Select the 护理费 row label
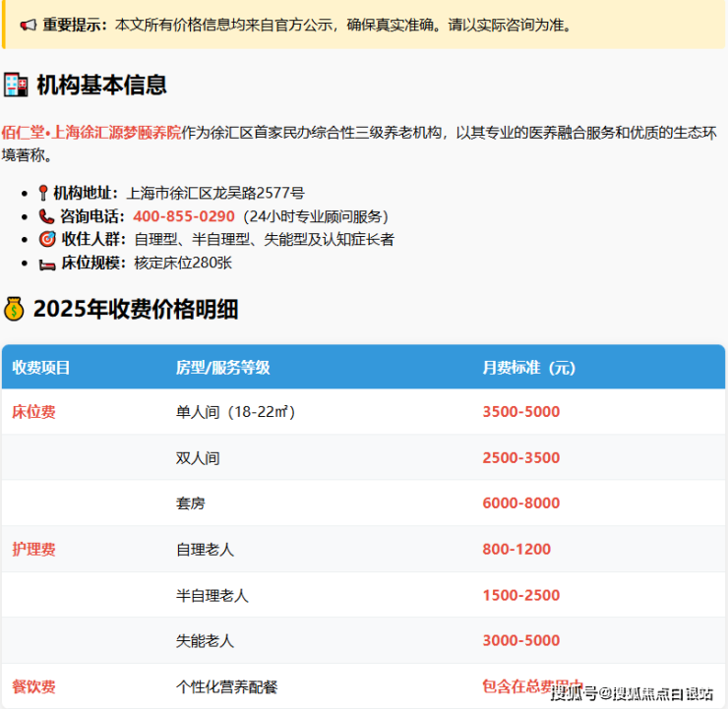Screen dimensions: 728x709 [33, 549]
